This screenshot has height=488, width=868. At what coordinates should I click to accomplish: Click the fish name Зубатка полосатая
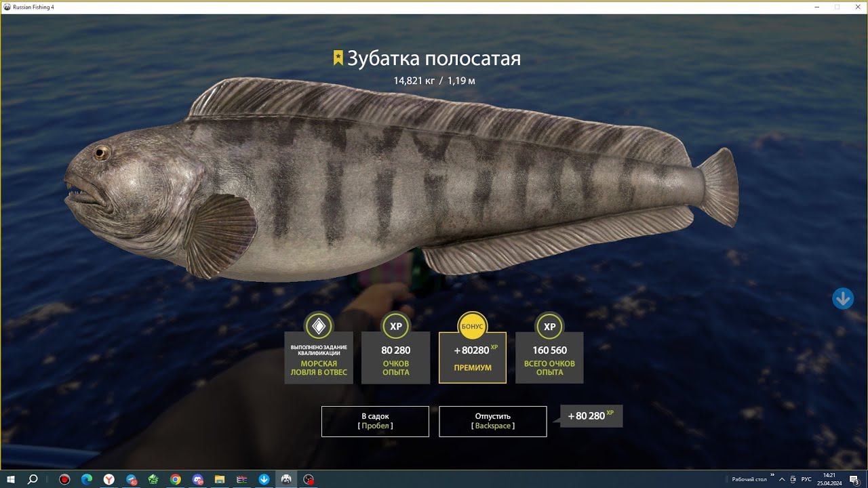click(x=434, y=58)
